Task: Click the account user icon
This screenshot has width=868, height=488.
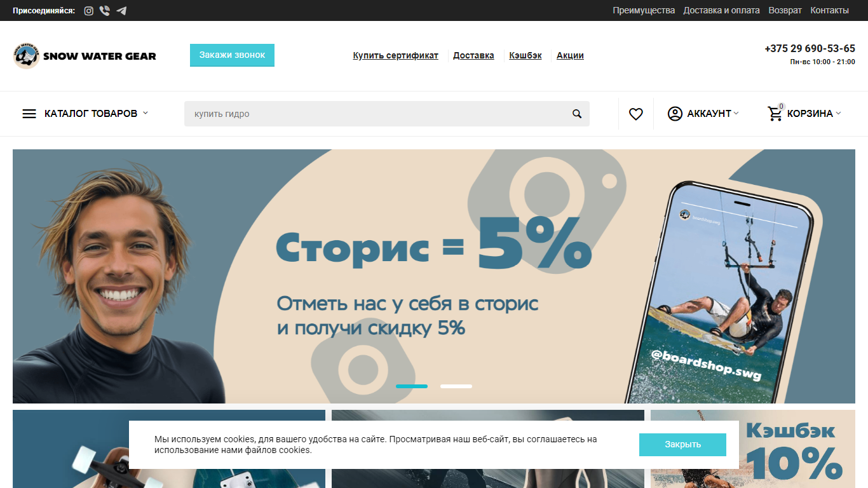Action: 675,114
